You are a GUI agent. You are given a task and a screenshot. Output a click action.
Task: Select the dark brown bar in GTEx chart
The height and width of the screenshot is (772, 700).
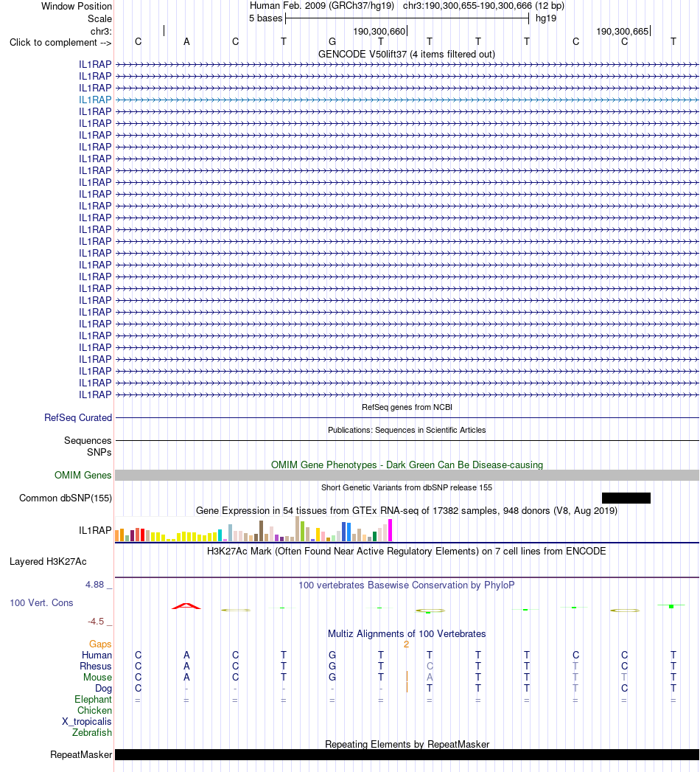[x=261, y=531]
